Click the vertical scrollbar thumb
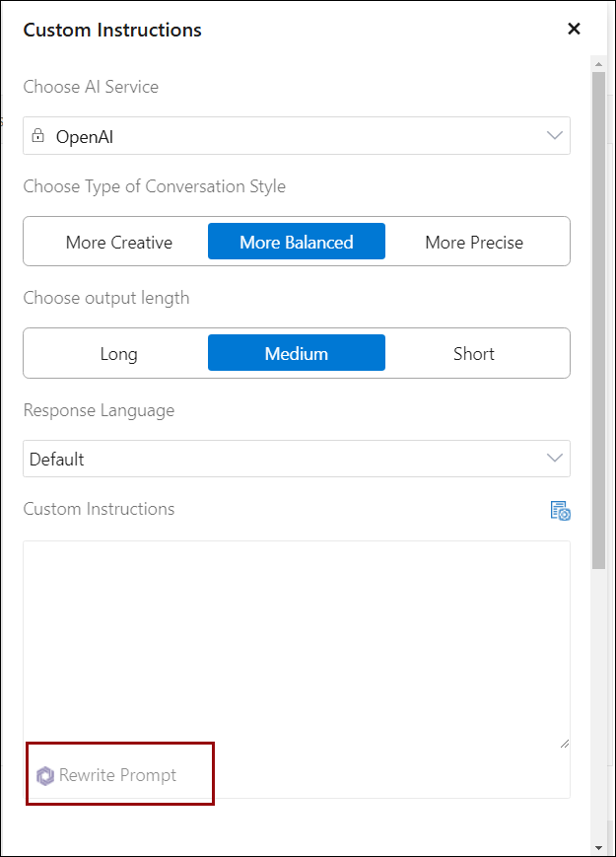Image resolution: width=616 pixels, height=857 pixels. [x=598, y=321]
